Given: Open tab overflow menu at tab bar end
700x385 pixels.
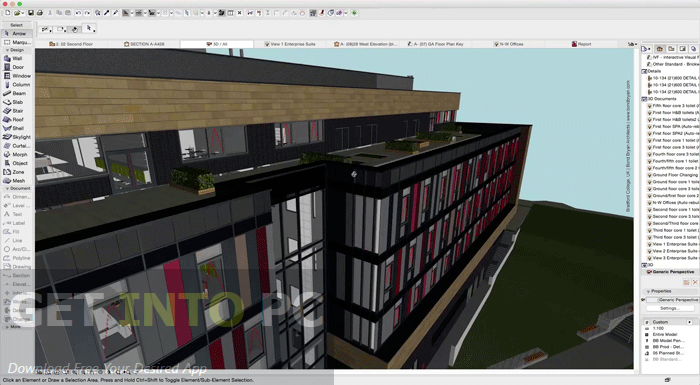Looking at the screenshot, I should [632, 44].
